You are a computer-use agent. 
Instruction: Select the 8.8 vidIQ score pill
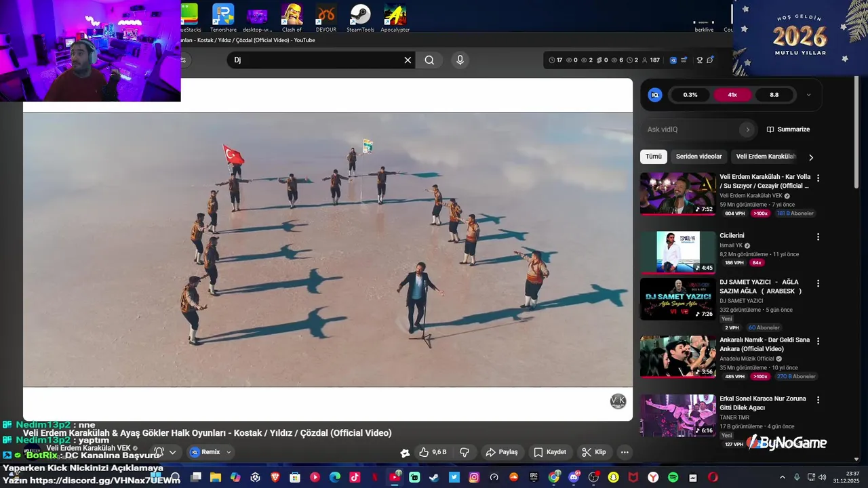click(774, 95)
